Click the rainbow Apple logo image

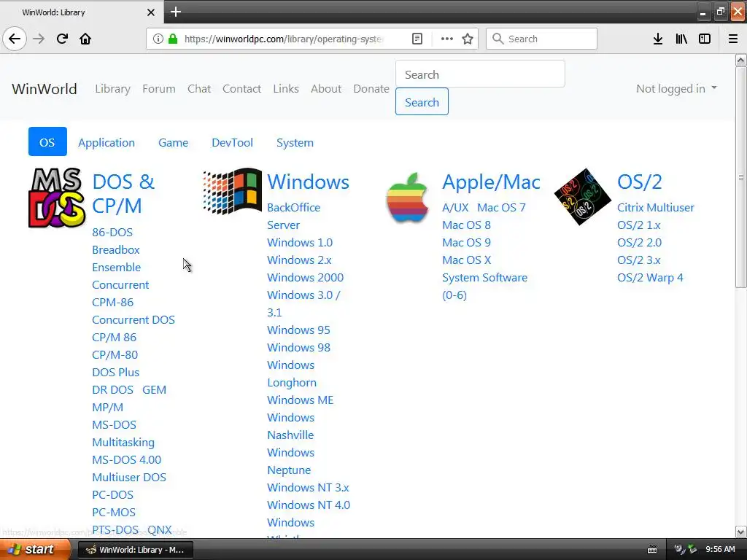tap(407, 197)
